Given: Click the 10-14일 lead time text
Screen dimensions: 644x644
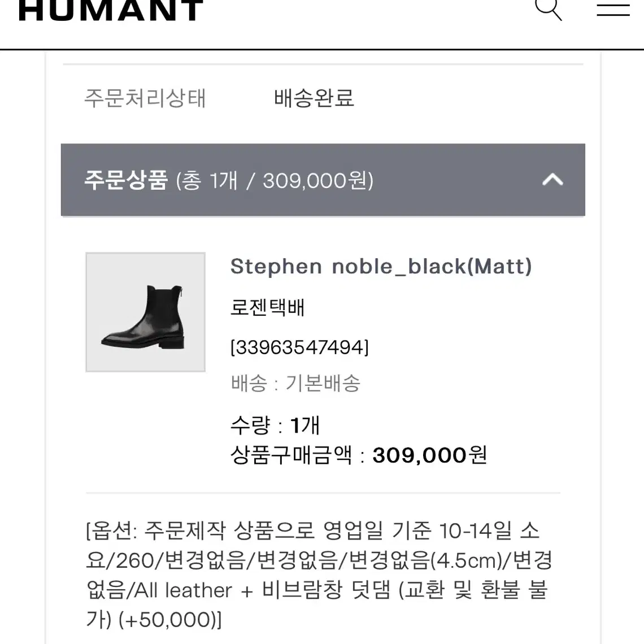Looking at the screenshot, I should 475,530.
